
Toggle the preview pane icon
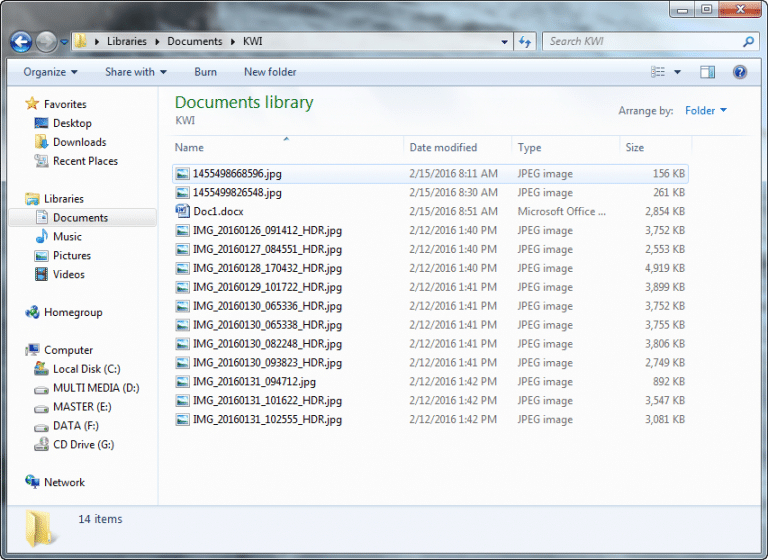[x=708, y=72]
